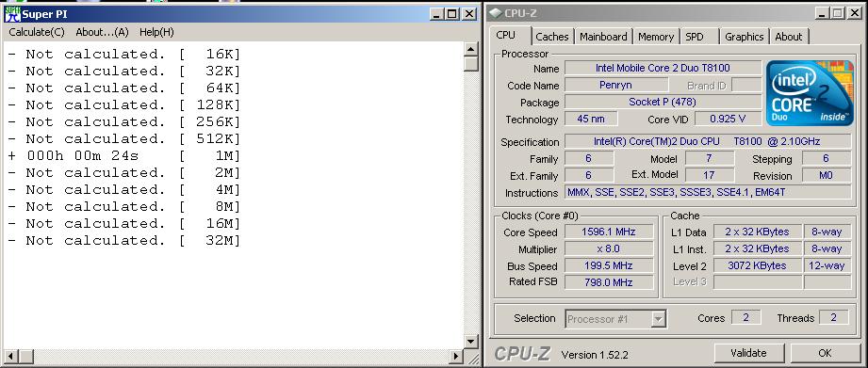Click the Intel Core 2 Duo logo

pyautogui.click(x=809, y=93)
